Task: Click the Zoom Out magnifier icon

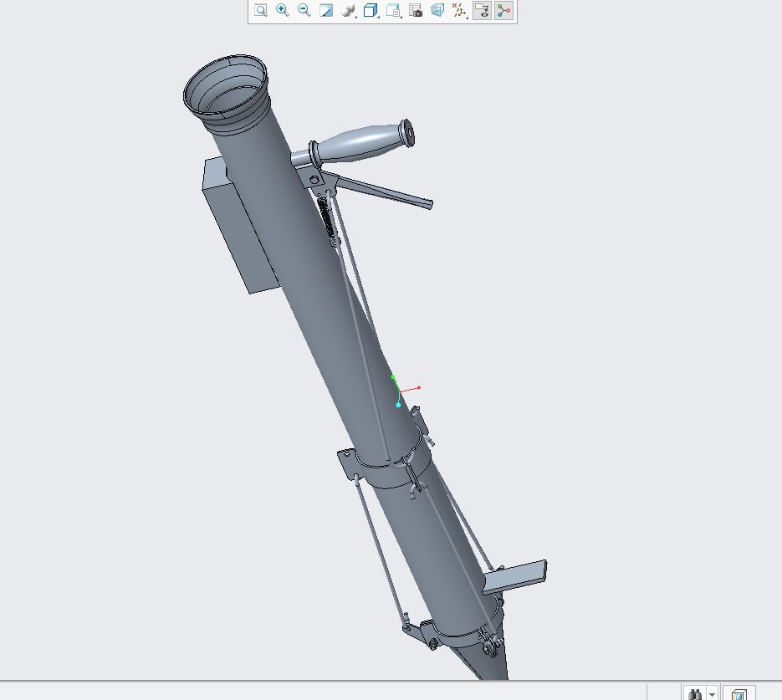Action: (304, 11)
